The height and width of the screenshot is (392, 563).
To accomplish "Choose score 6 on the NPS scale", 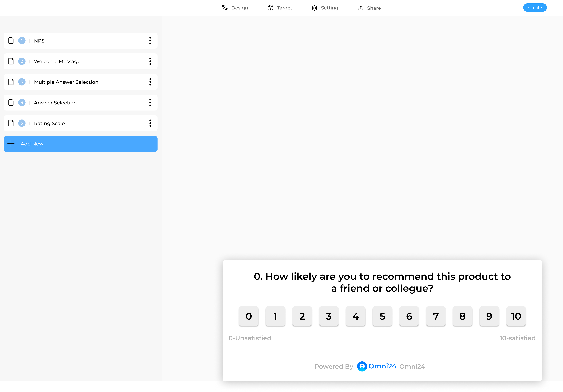I will click(409, 316).
